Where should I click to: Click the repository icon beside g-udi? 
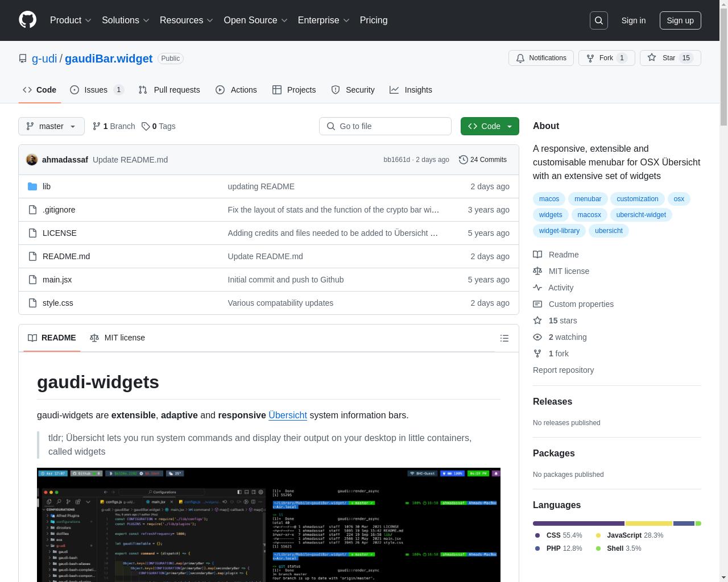23,59
